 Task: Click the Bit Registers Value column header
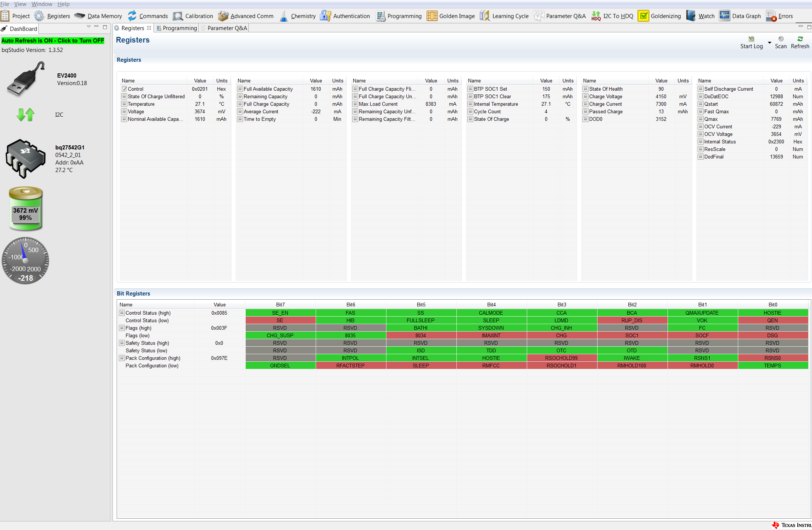pyautogui.click(x=219, y=305)
